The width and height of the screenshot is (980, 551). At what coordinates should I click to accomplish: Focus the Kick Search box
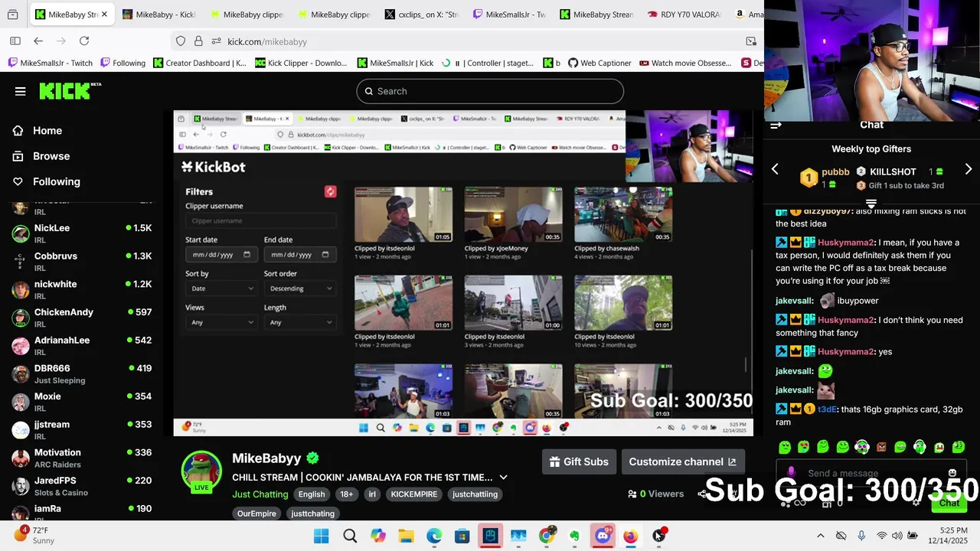coord(490,91)
